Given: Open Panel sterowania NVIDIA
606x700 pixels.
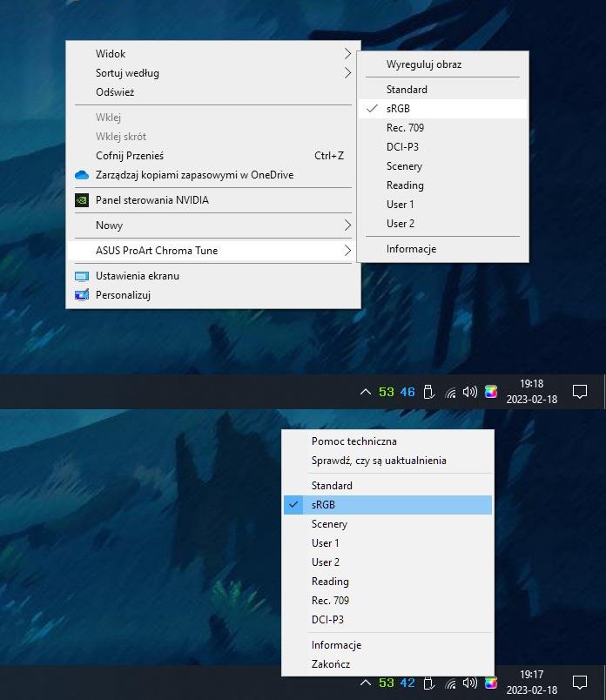Looking at the screenshot, I should click(213, 200).
